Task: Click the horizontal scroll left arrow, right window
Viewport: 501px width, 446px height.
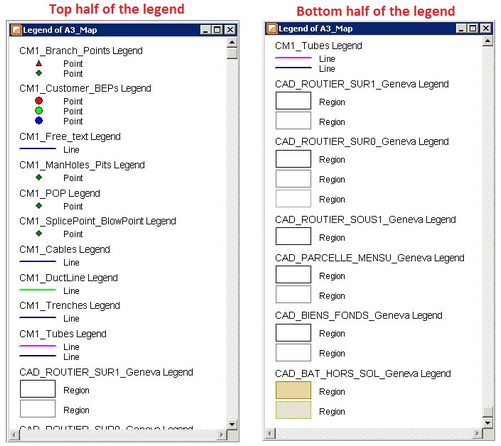Action: tap(270, 434)
